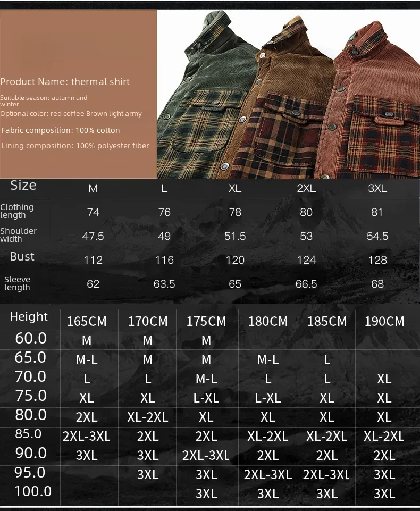
Task: Click the '75.0' weight row label
Action: tap(31, 396)
